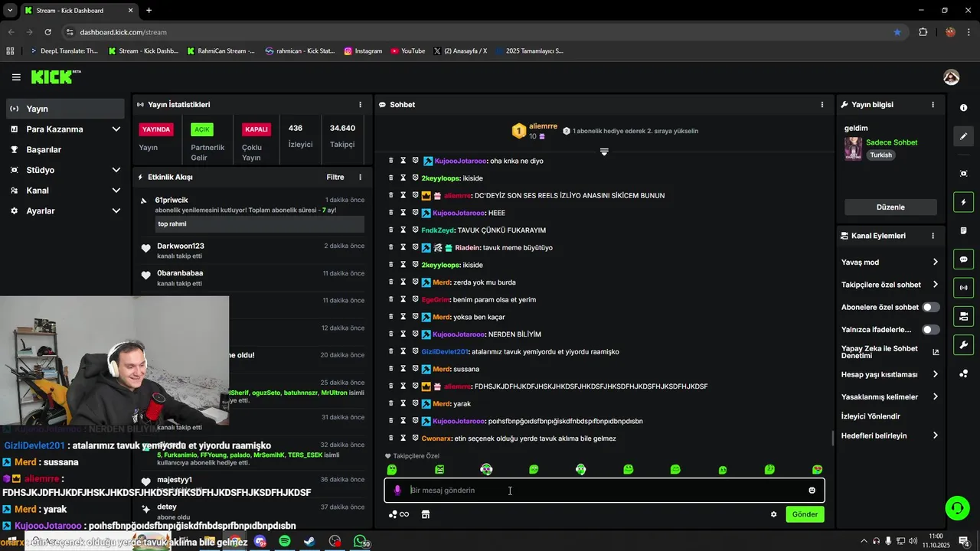The image size is (980, 551).
Task: Open the user avatar menu in Kick header
Action: (951, 77)
